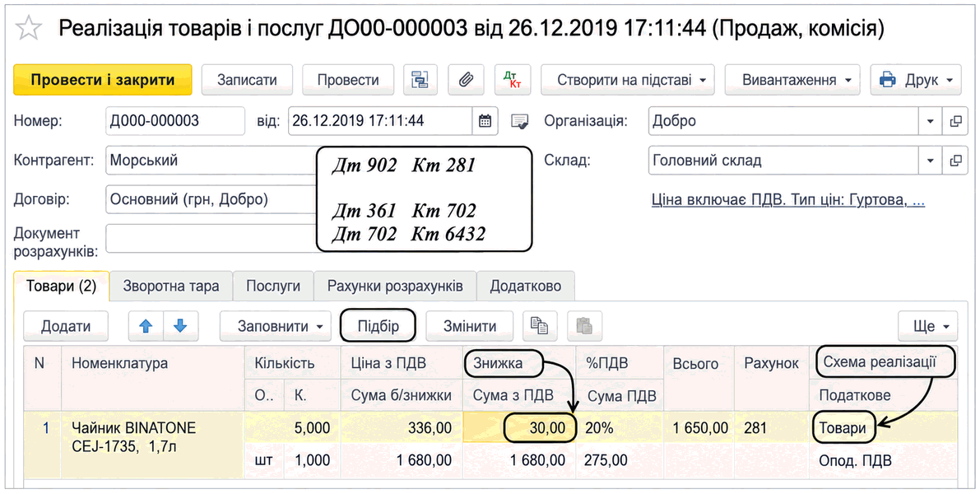980x494 pixels.
Task: Select the Чайник BINATONE nomenclature cell
Action: tap(152, 445)
